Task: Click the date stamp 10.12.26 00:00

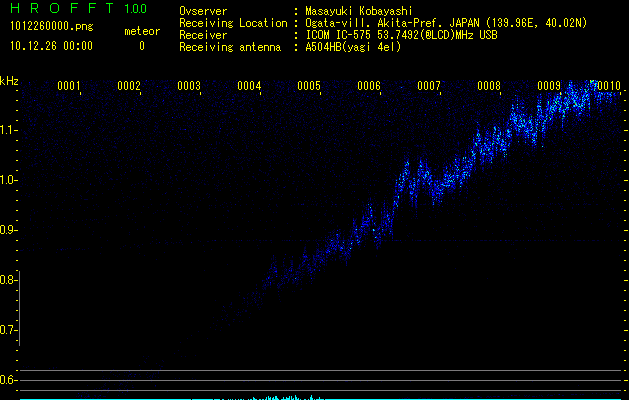Action: [51, 46]
